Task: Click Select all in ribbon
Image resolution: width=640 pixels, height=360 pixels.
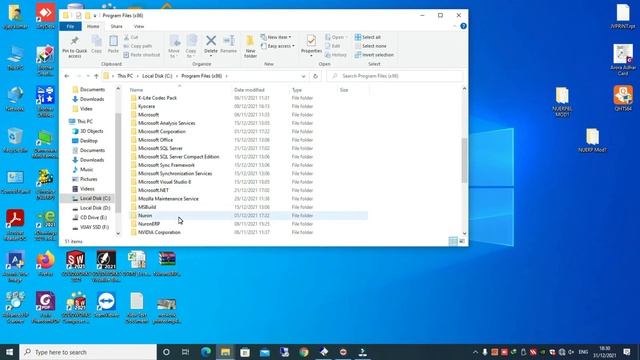Action: pyautogui.click(x=368, y=37)
